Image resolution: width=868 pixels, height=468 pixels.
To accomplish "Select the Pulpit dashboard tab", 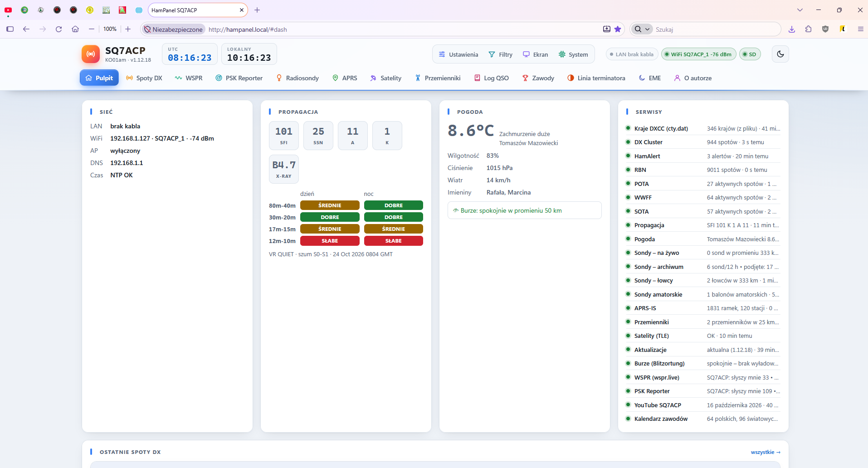I will 99,78.
